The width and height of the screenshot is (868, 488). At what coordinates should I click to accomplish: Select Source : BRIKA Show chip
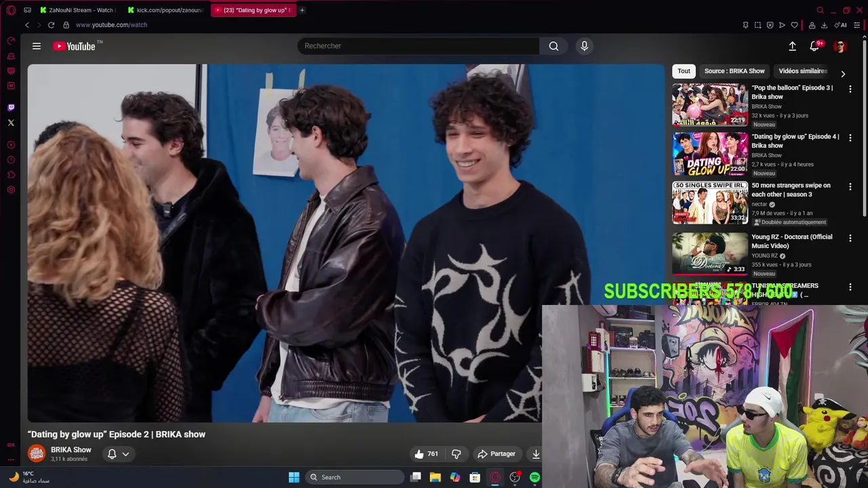click(x=734, y=71)
